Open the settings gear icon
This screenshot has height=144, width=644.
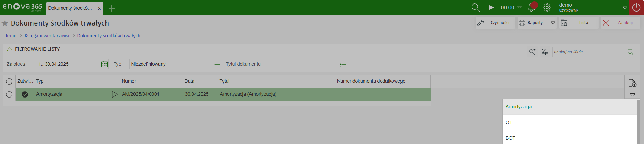point(547,8)
